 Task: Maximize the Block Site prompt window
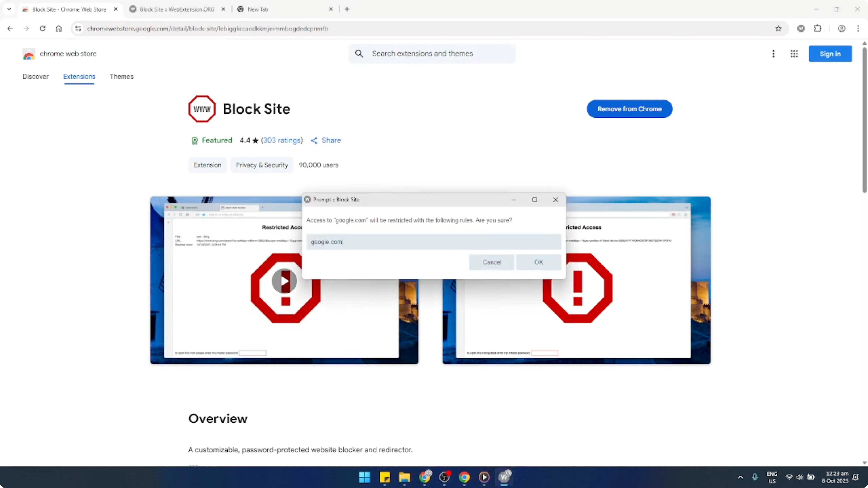534,200
